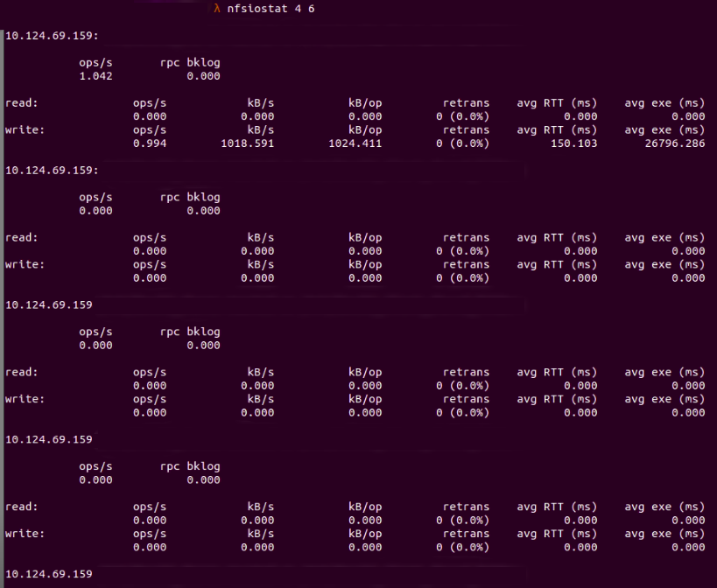The height and width of the screenshot is (588, 717).
Task: Select the topmost "10.124.69.159:" mount header
Action: pos(52,36)
